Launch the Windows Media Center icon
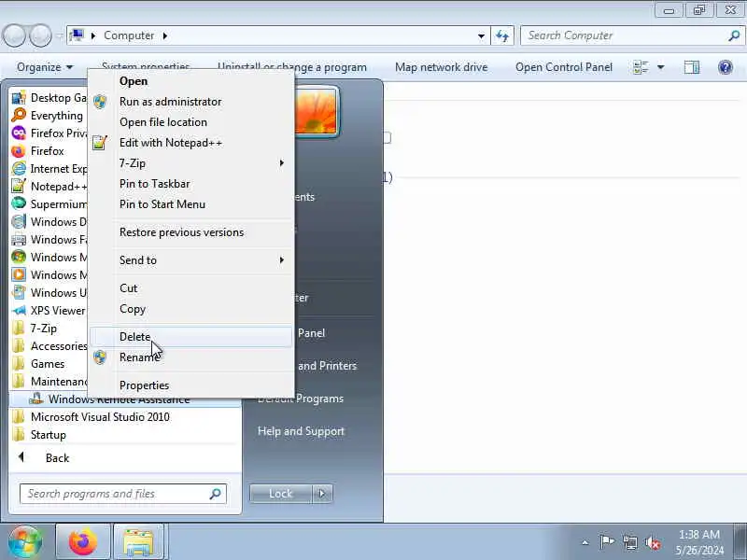747x560 pixels. click(x=19, y=258)
